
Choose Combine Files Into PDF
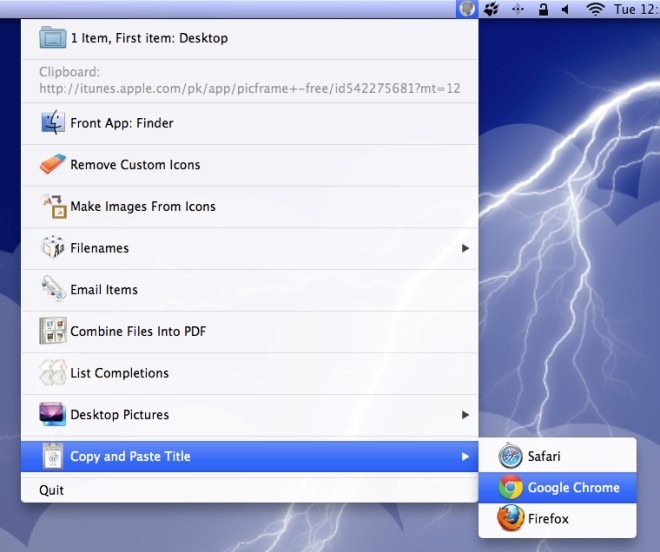[250, 332]
